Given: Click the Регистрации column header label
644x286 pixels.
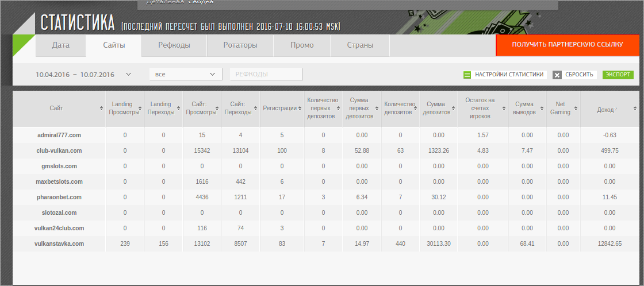Looking at the screenshot, I should pos(279,109).
